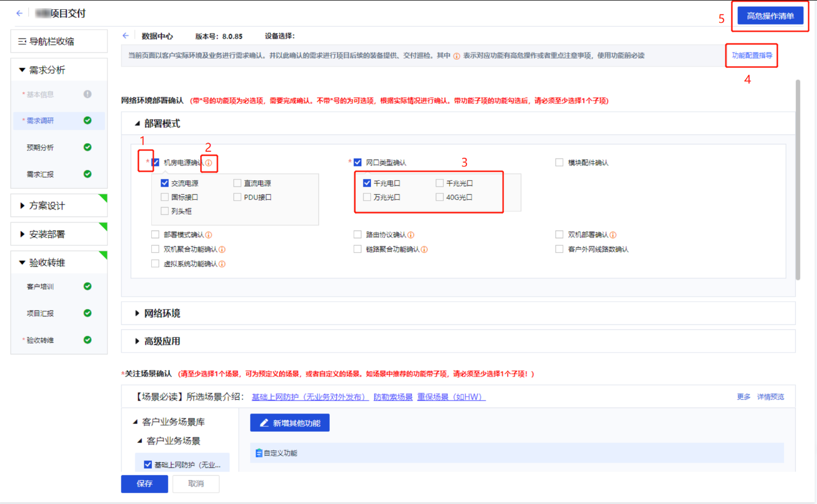
Task: Click the 新增其他功能 button
Action: (290, 423)
